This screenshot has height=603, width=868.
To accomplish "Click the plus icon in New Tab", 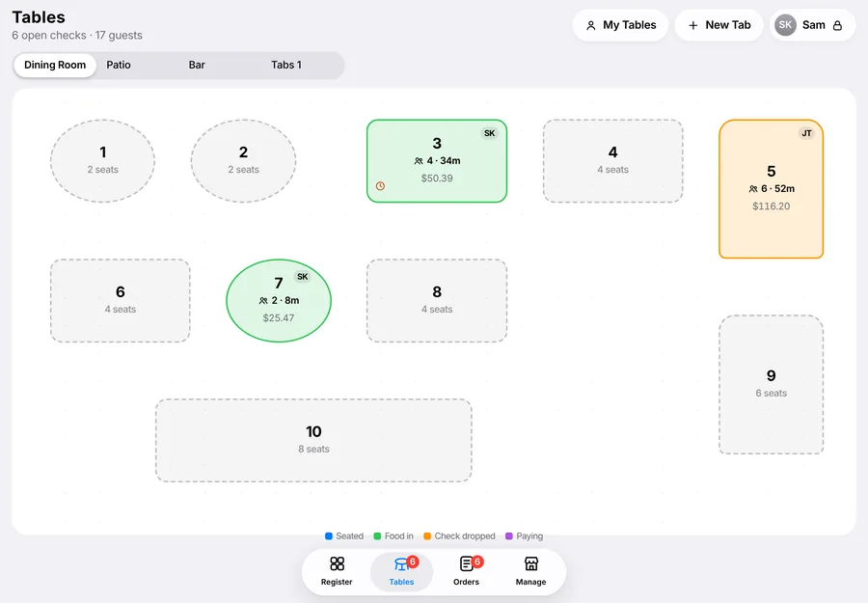I will 693,25.
